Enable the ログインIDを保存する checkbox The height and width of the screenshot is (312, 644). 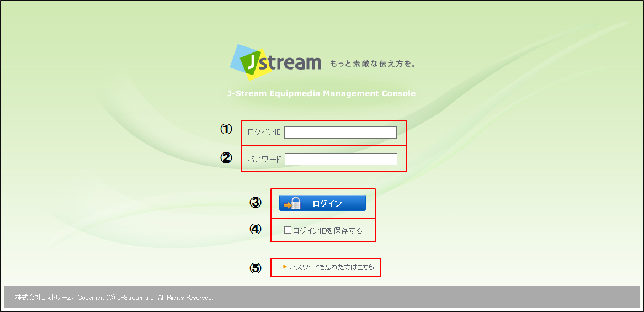tap(288, 230)
